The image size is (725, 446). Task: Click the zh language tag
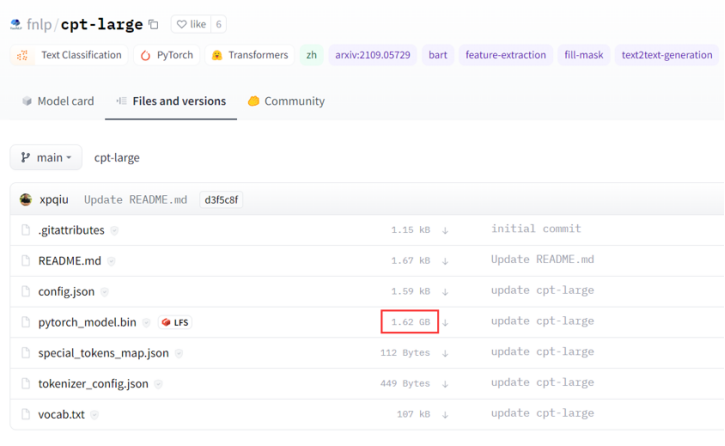[311, 55]
